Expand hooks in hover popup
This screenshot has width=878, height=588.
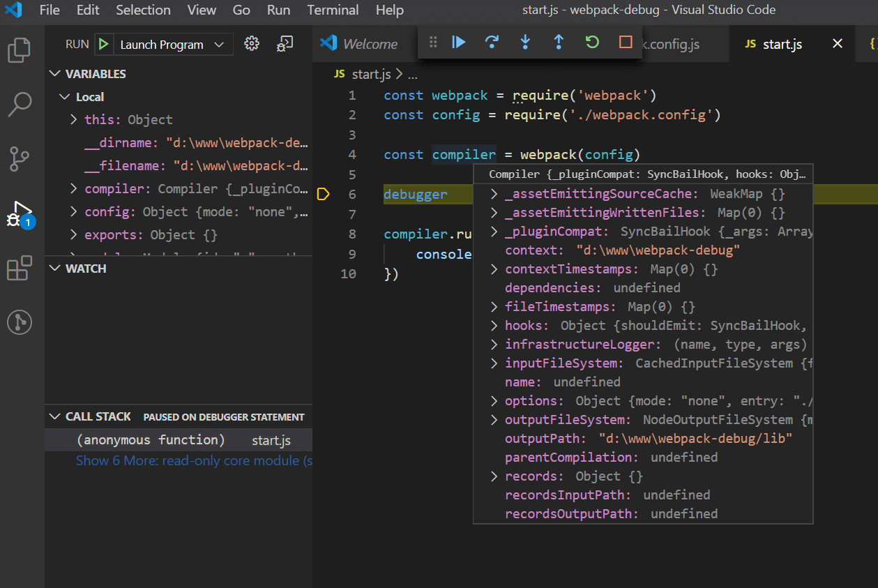click(x=494, y=326)
